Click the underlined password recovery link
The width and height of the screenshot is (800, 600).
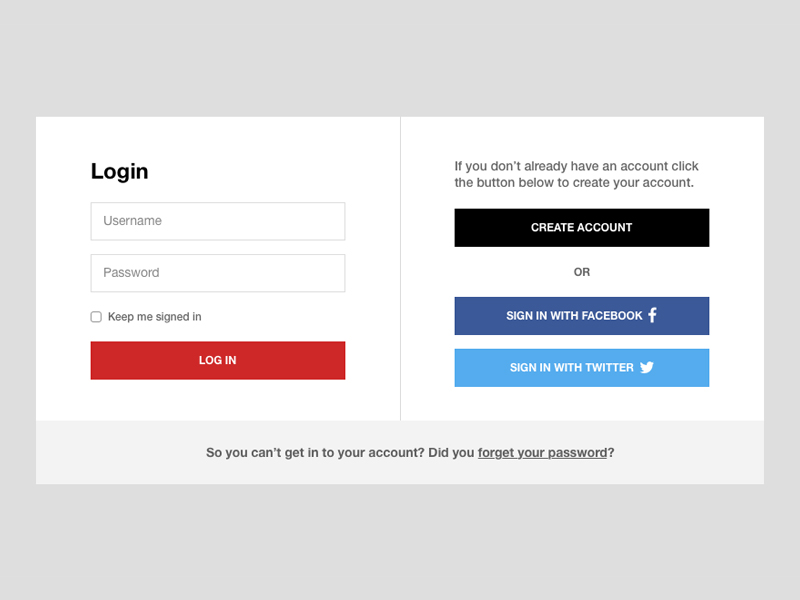(541, 452)
